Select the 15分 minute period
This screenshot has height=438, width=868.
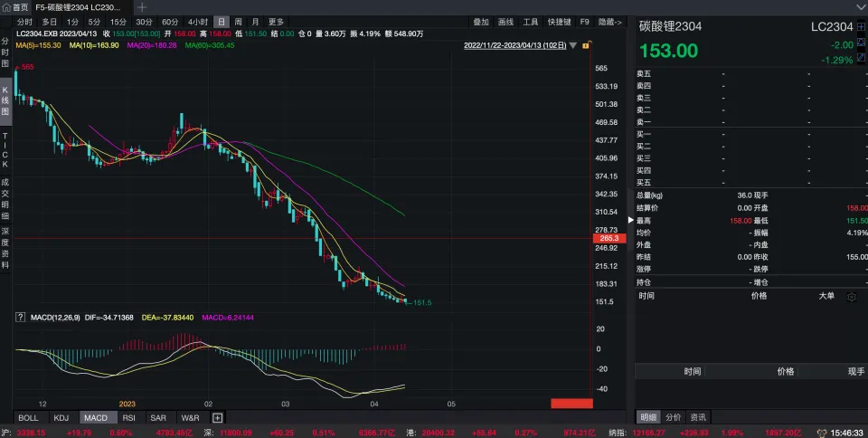coord(118,21)
